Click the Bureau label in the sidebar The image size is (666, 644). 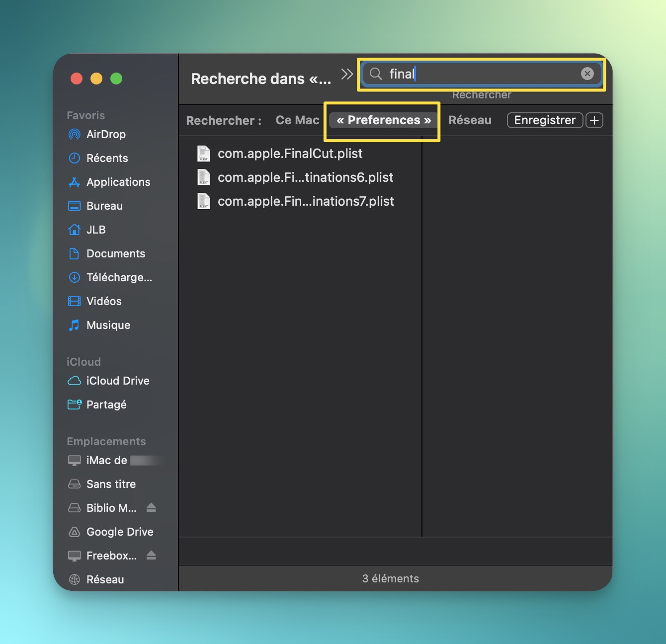coord(104,206)
